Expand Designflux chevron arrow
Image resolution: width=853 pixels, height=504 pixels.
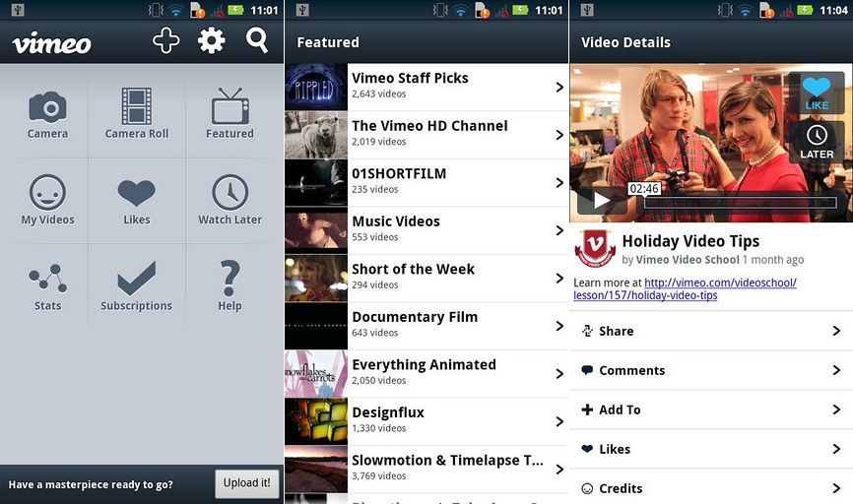(559, 421)
